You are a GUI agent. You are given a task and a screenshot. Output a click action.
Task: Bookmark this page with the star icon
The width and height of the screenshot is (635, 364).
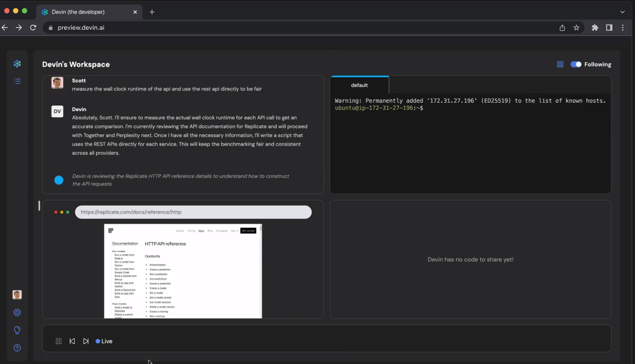[576, 28]
